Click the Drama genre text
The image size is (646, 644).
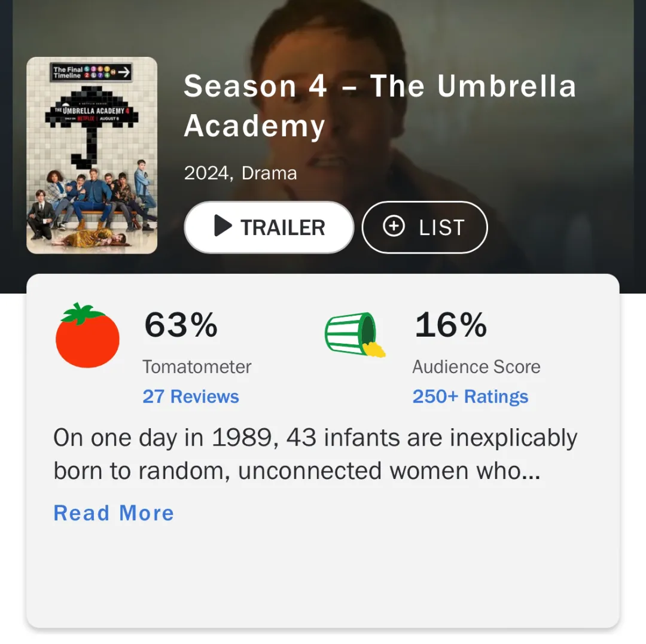coord(269,173)
